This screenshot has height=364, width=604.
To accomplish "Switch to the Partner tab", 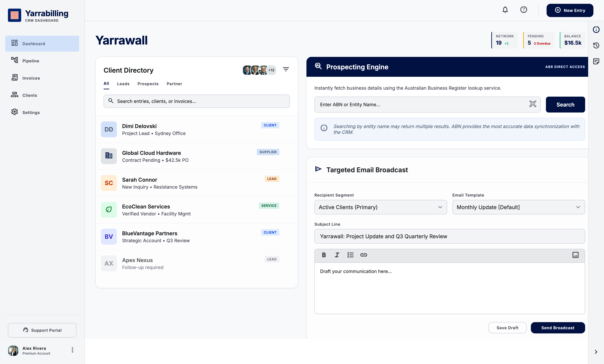I will 174,84.
